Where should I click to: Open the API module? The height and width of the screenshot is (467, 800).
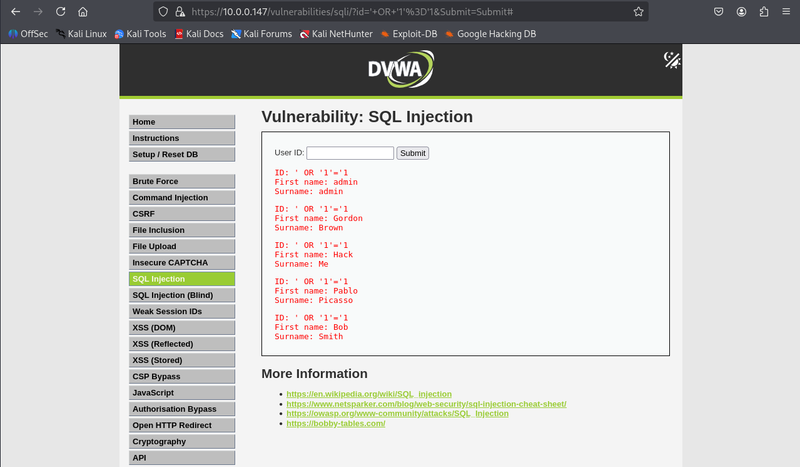pos(182,458)
